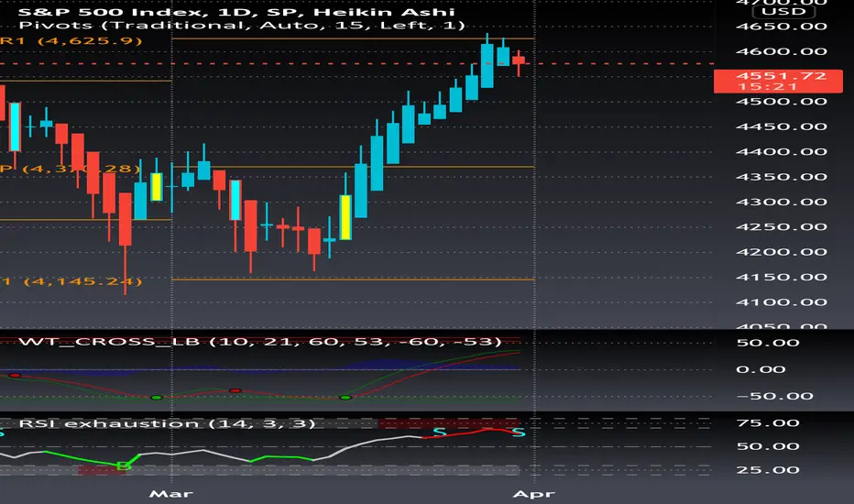
Task: Click the 4400.00 price scale value
Action: [x=781, y=151]
